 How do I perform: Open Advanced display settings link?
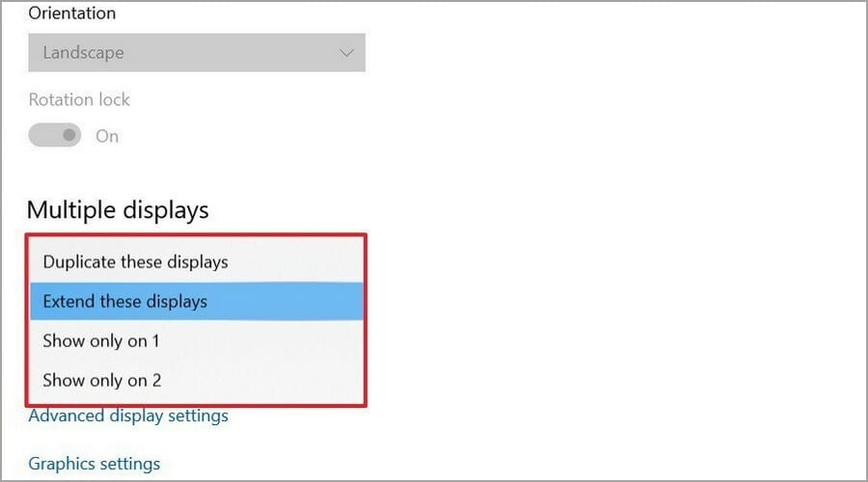click(128, 415)
